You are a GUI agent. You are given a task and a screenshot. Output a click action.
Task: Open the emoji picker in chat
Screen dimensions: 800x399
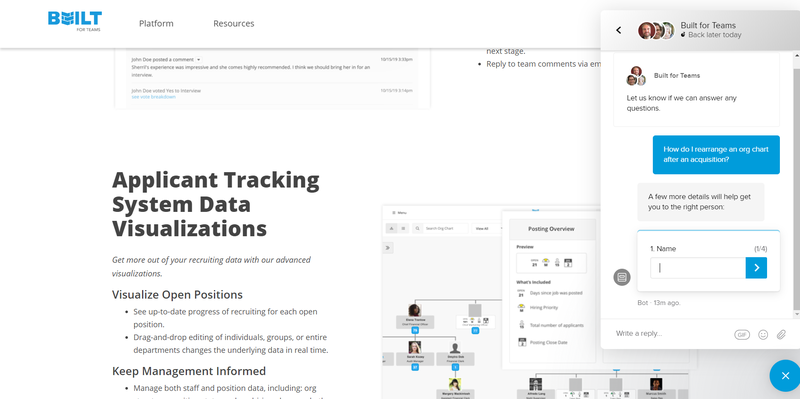click(x=763, y=335)
